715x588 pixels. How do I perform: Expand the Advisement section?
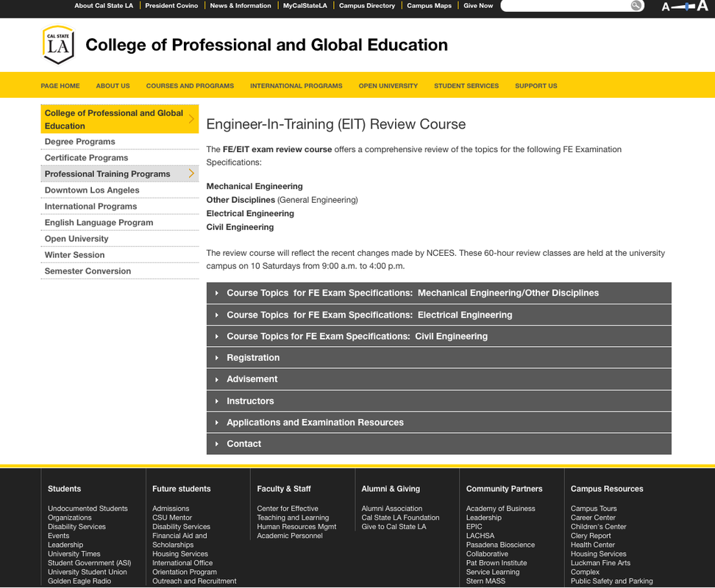pyautogui.click(x=250, y=379)
